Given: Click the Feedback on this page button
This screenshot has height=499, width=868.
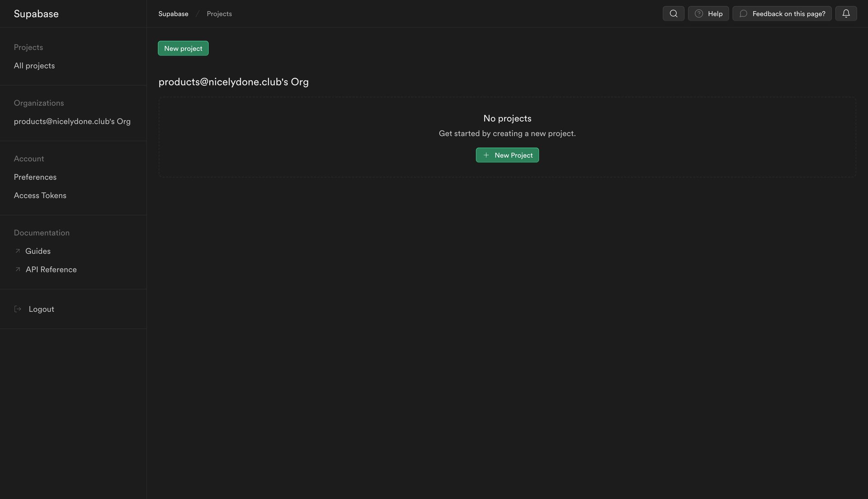Looking at the screenshot, I should coord(782,13).
